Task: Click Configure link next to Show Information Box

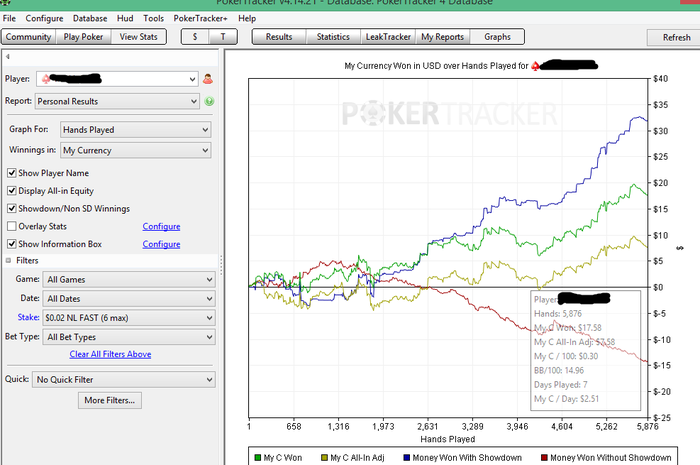Action: tap(161, 245)
